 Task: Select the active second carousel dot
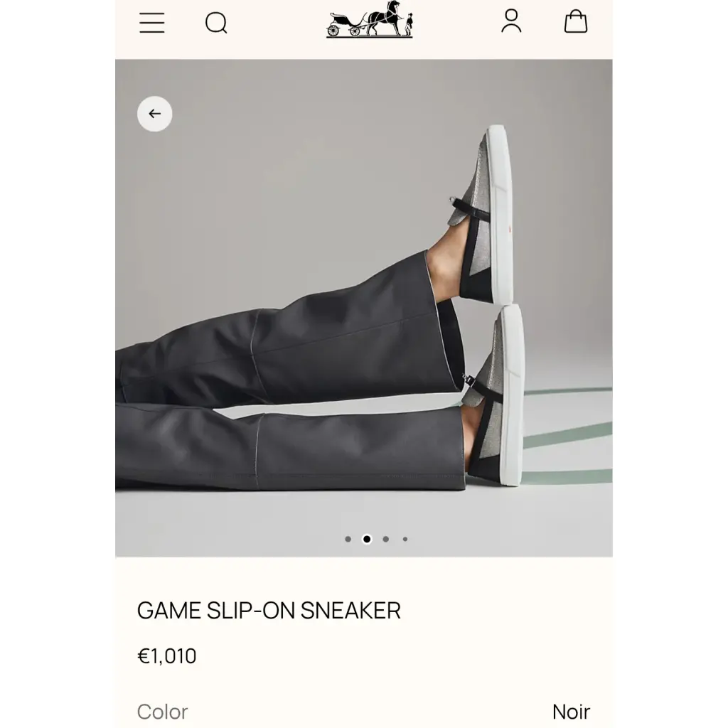(x=367, y=539)
